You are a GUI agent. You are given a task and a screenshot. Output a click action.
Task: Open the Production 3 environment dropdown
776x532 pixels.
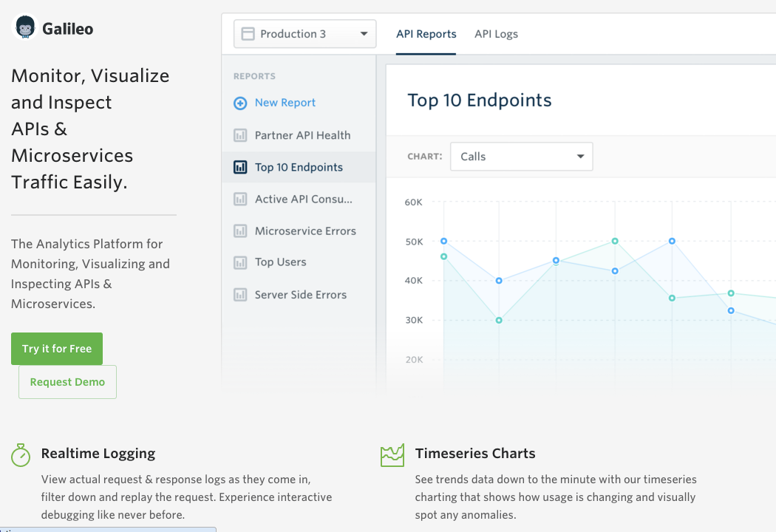pos(304,34)
